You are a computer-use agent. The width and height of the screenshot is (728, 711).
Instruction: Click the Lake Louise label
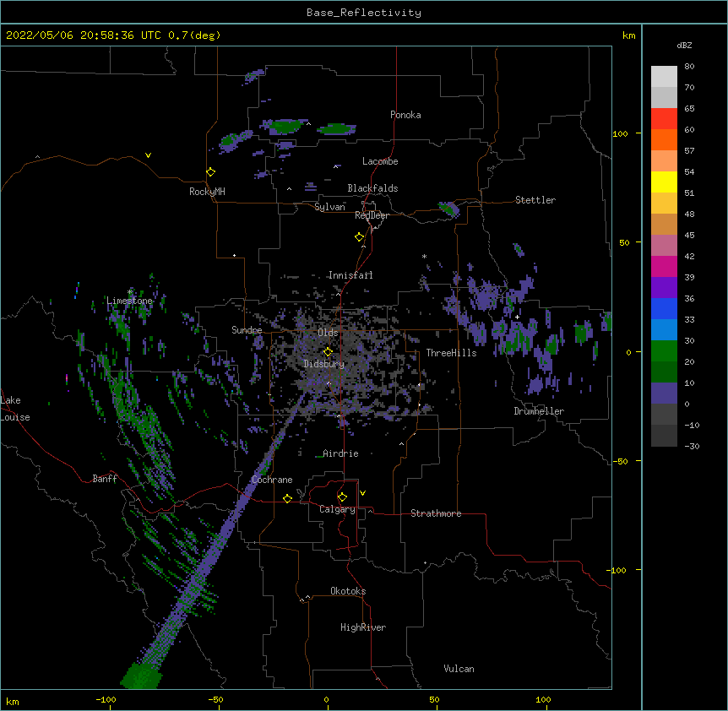(x=15, y=409)
